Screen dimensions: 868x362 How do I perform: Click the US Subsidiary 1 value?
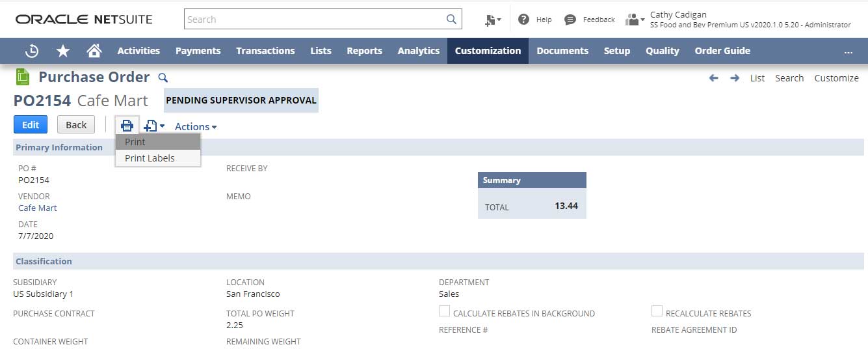pyautogui.click(x=44, y=294)
